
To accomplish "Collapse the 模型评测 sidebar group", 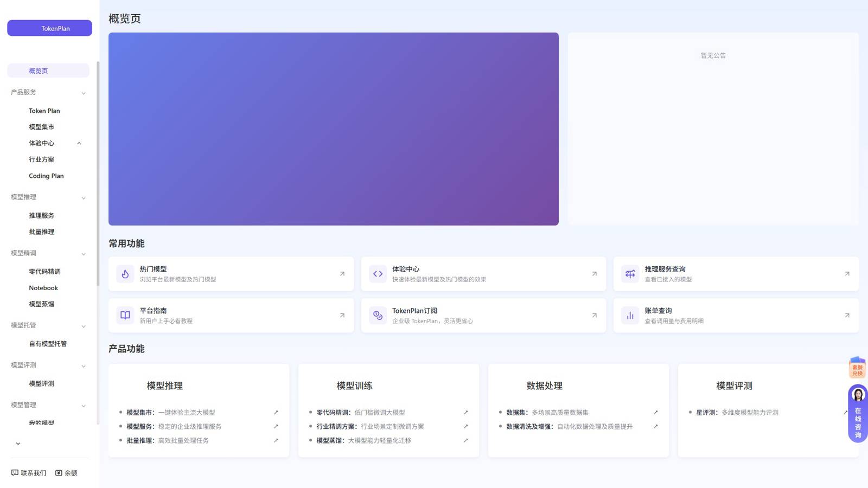I will coord(84,366).
